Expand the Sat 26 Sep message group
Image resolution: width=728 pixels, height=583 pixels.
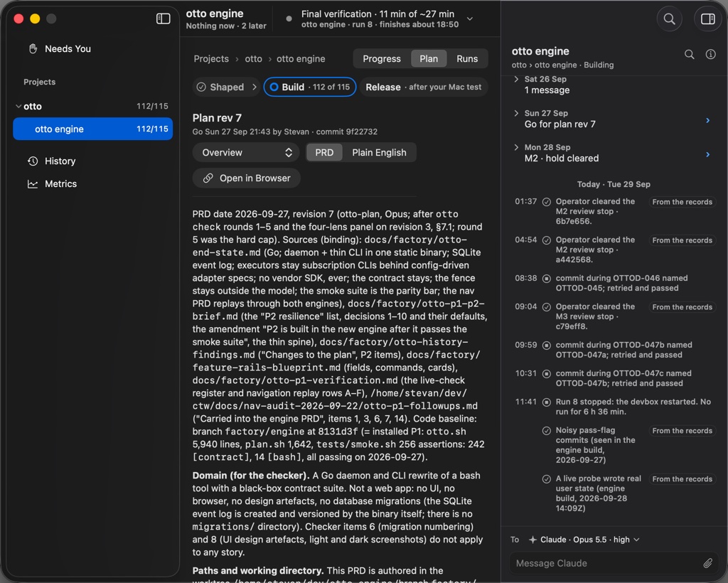point(516,80)
